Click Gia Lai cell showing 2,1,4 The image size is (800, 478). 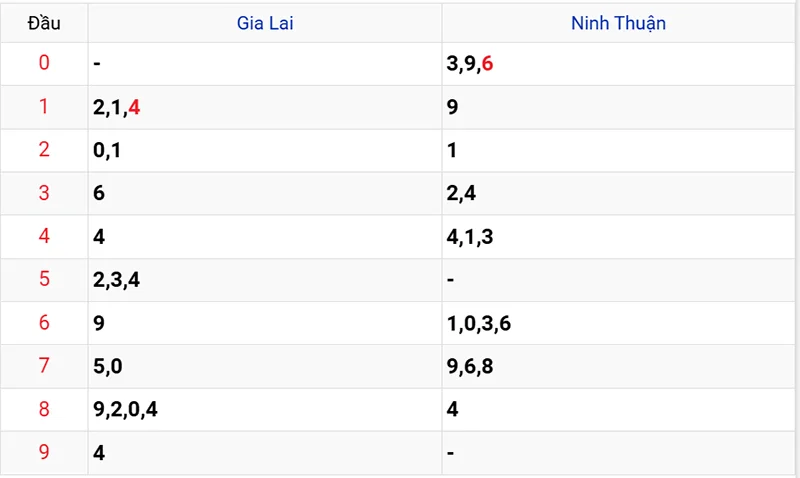(x=116, y=107)
